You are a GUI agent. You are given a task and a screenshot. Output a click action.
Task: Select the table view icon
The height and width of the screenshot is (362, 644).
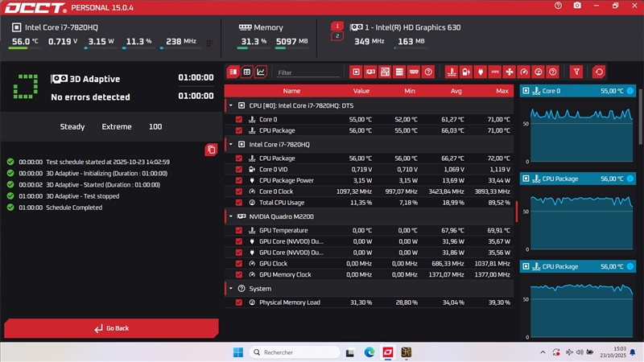247,72
